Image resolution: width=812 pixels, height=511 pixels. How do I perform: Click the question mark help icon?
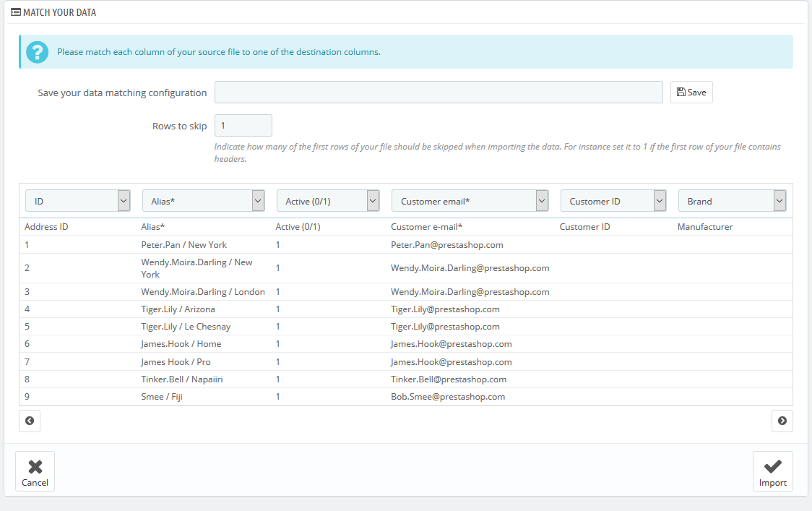[38, 52]
